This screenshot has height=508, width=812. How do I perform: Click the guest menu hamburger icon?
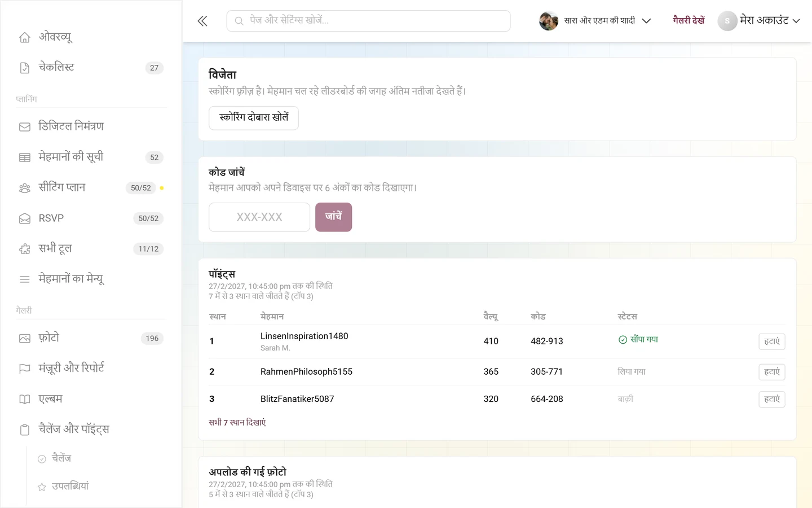25,279
